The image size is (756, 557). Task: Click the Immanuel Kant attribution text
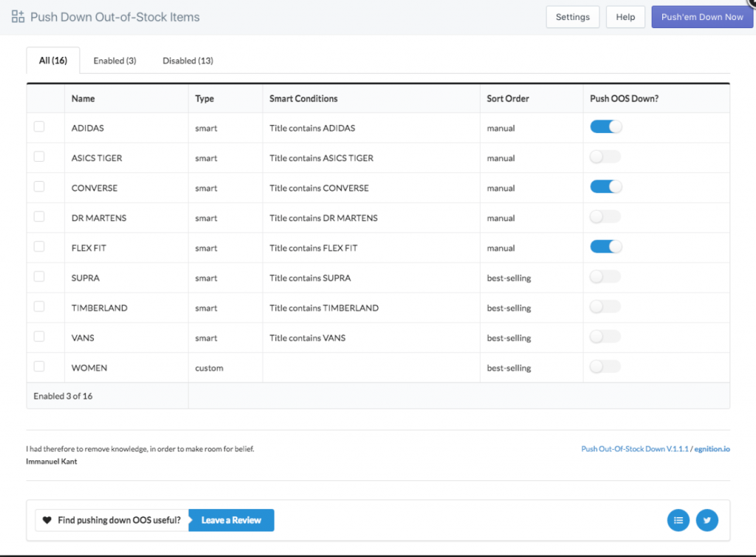coord(52,461)
